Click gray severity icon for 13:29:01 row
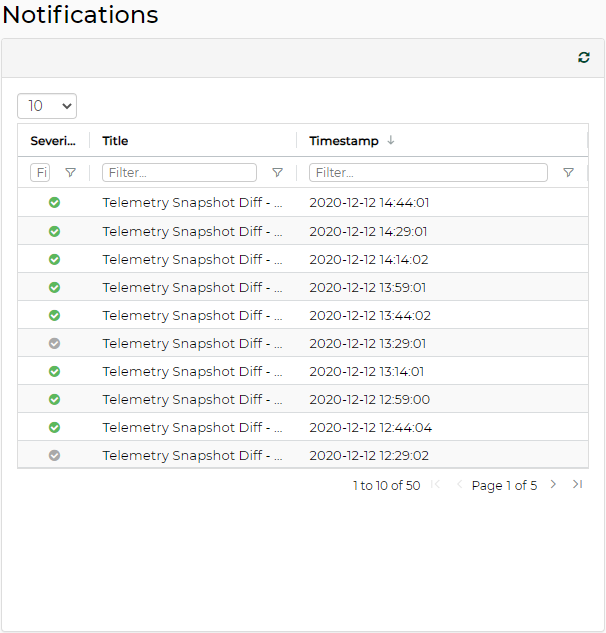 pos(54,343)
